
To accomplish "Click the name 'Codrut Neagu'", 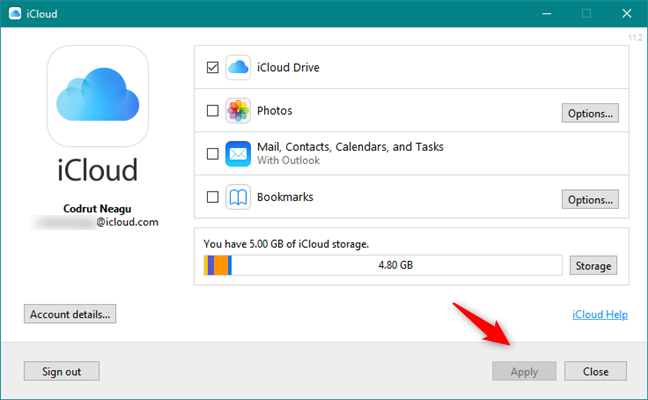I will pos(97,209).
